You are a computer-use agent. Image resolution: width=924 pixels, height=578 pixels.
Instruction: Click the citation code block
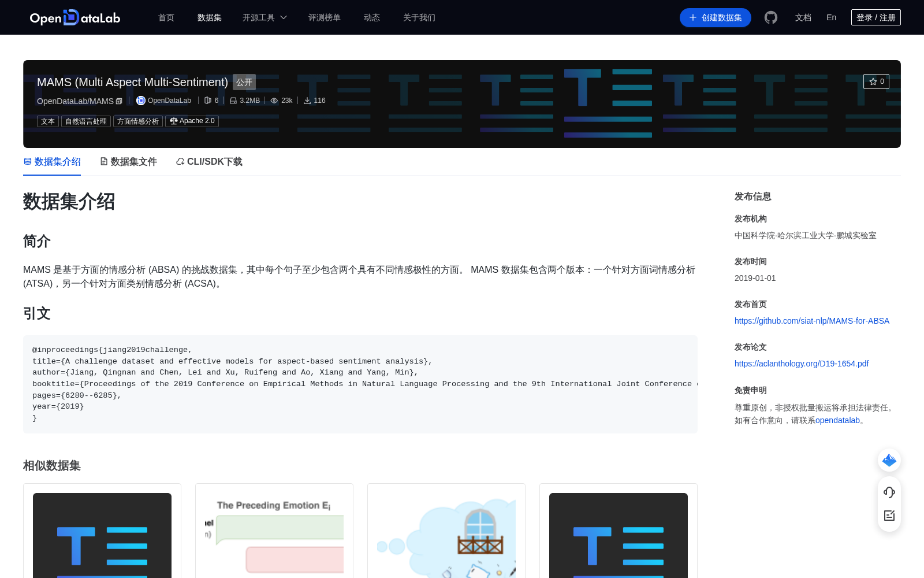coord(360,384)
